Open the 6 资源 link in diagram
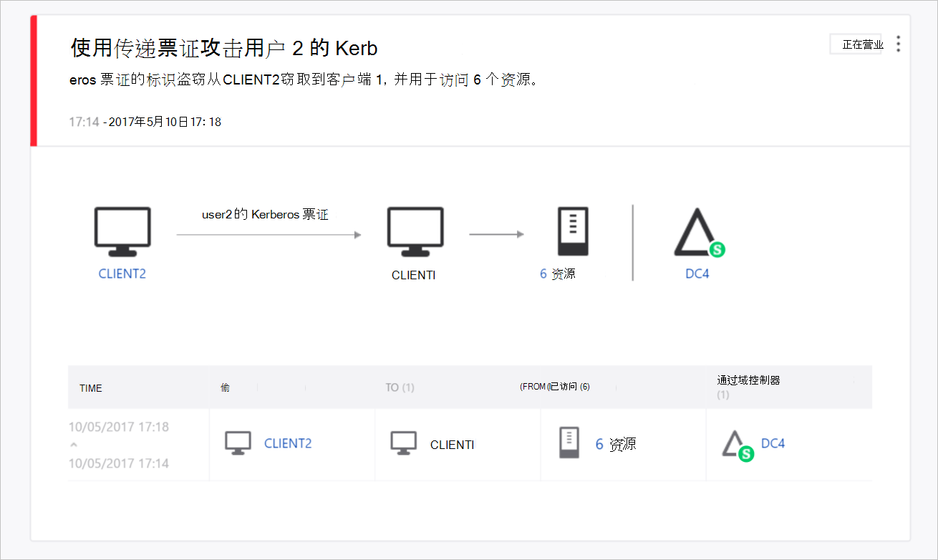938x560 pixels. [x=557, y=274]
